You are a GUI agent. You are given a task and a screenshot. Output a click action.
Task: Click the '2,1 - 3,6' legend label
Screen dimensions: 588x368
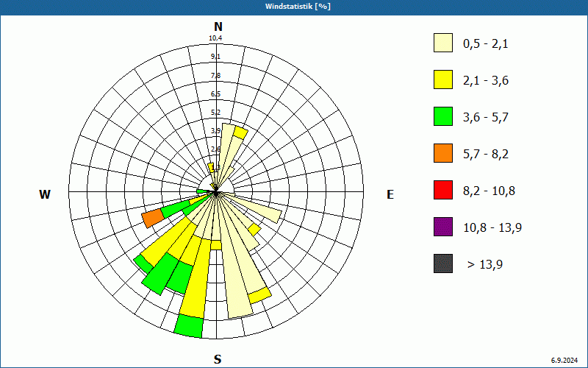click(486, 81)
